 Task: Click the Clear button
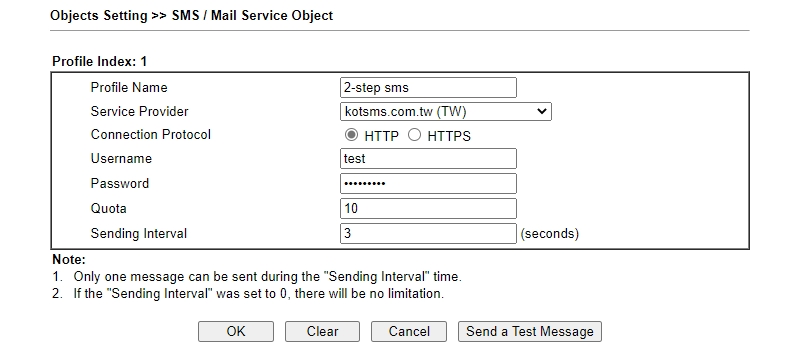pyautogui.click(x=322, y=331)
